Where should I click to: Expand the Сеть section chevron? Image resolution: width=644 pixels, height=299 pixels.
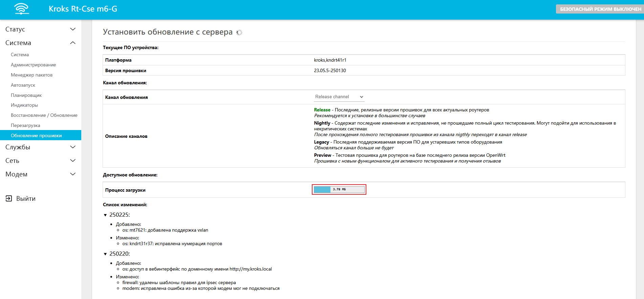point(72,161)
